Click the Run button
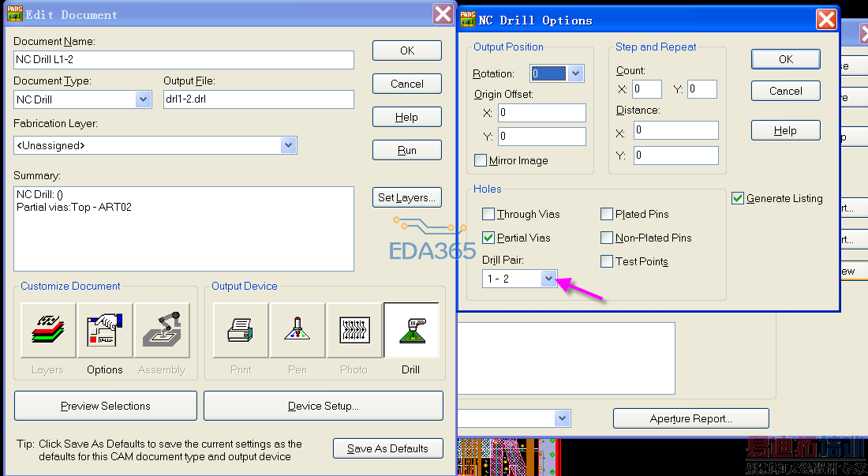The image size is (868, 476). point(407,151)
